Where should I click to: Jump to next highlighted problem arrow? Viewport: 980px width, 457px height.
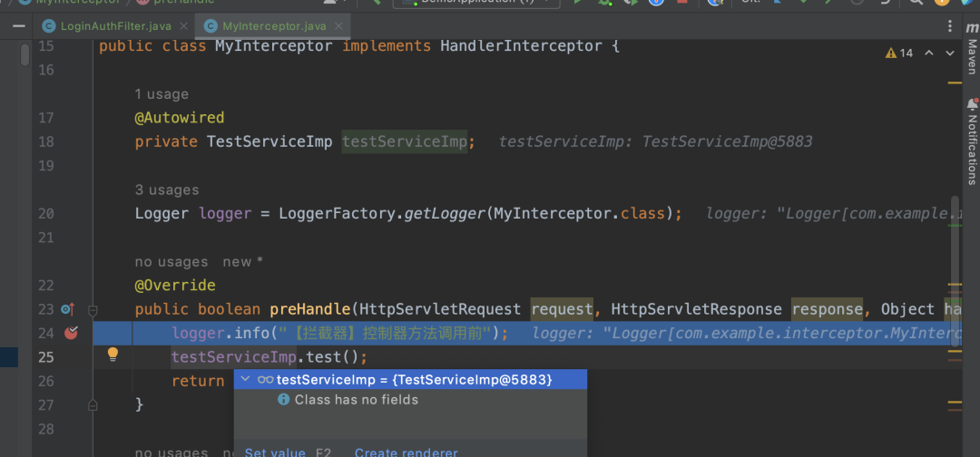tap(950, 53)
